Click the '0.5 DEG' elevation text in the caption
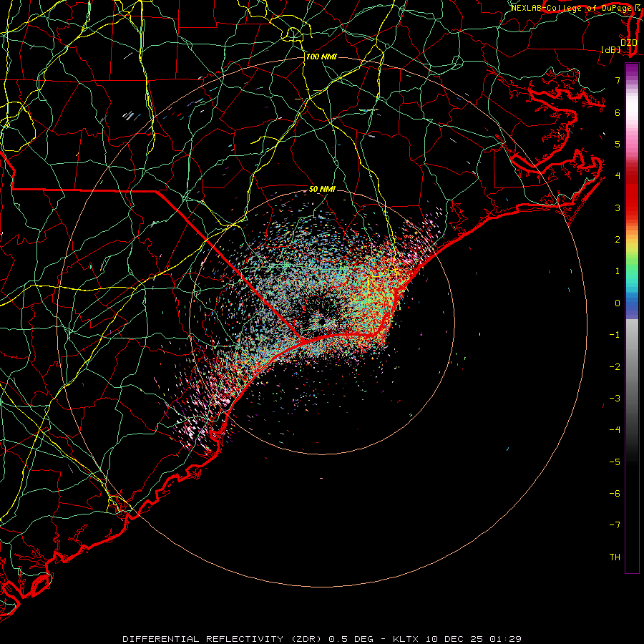This screenshot has height=644, width=644. coord(351,639)
